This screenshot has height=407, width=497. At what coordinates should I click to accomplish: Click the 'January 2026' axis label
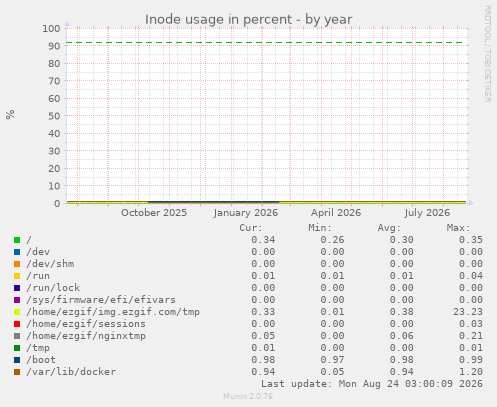point(246,213)
